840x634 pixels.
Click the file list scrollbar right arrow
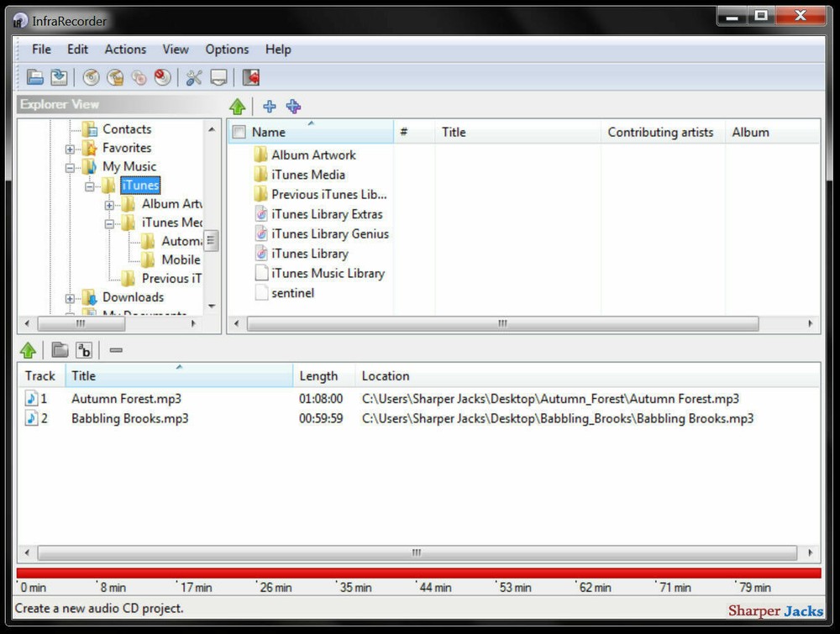[810, 323]
